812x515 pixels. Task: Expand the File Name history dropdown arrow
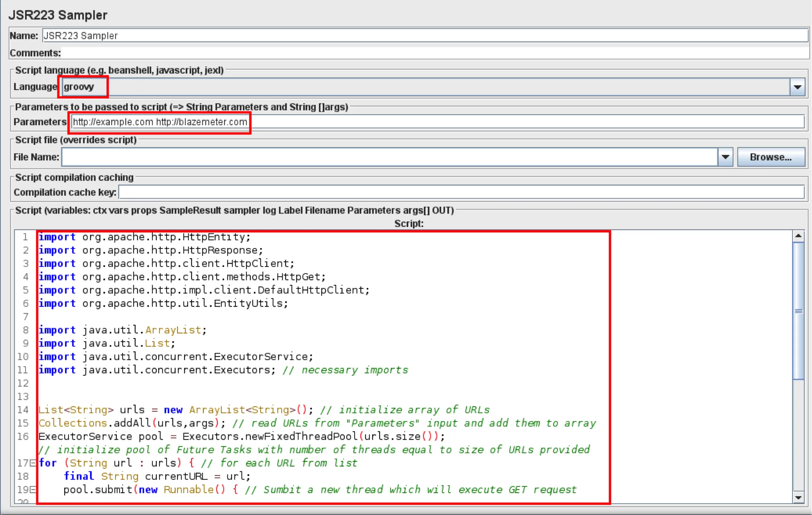click(725, 157)
